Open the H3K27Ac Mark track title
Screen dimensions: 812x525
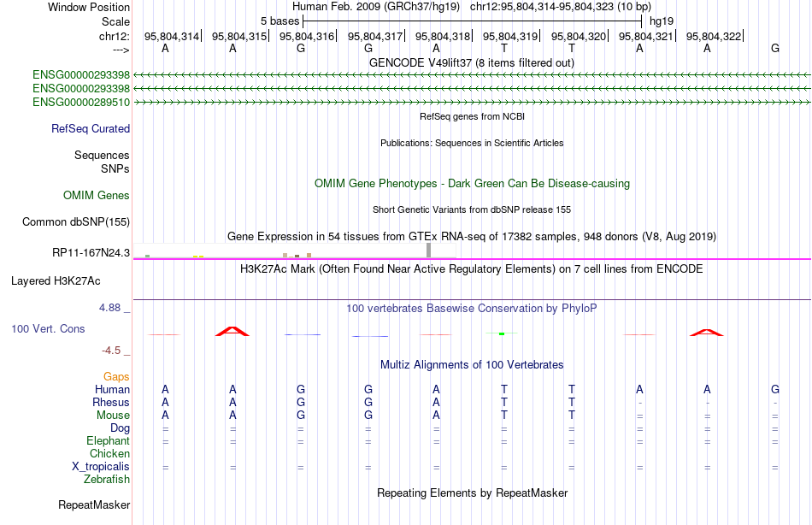[472, 269]
